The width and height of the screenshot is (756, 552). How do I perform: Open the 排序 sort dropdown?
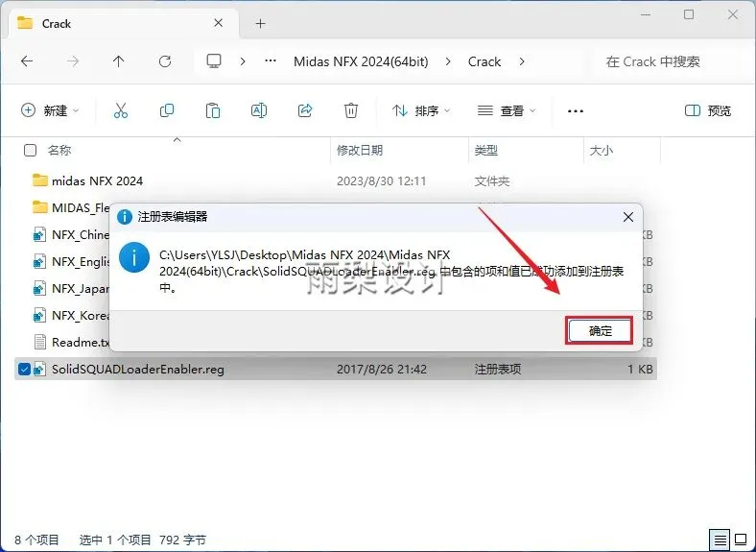click(421, 110)
